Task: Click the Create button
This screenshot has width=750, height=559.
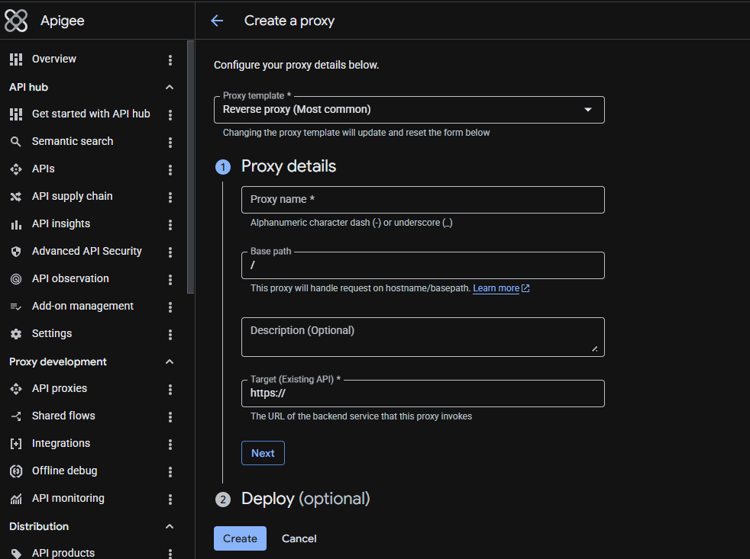Action: [240, 538]
